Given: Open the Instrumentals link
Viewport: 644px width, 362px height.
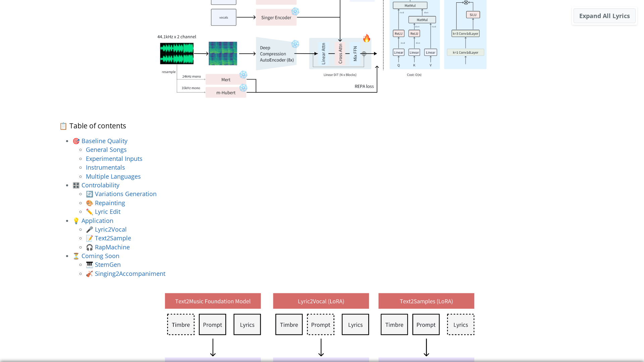Looking at the screenshot, I should pyautogui.click(x=105, y=168).
